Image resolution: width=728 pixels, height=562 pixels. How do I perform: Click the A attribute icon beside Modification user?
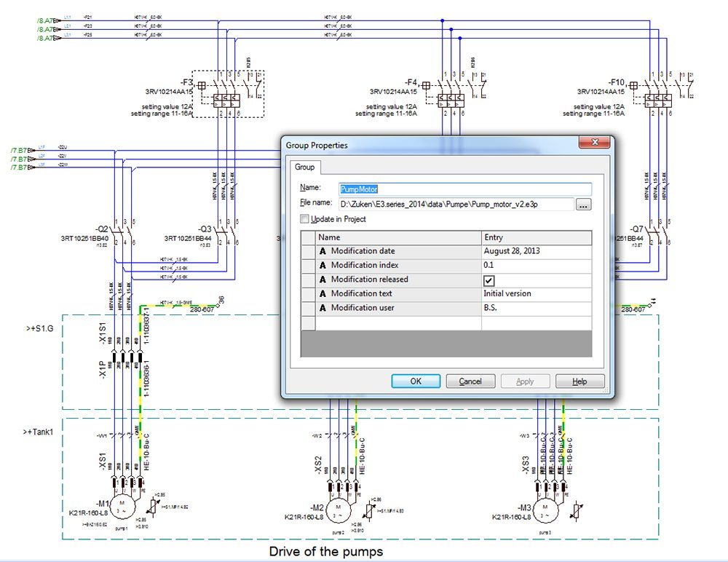(x=323, y=306)
